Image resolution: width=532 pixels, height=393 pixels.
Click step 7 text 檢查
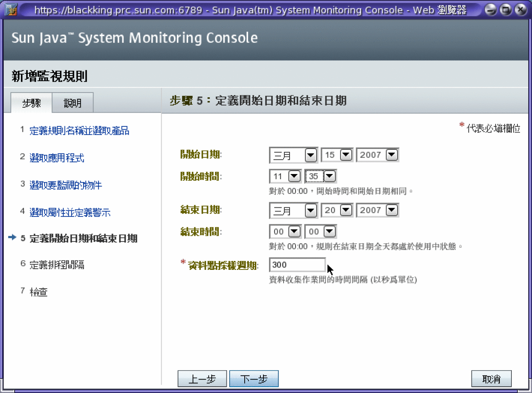point(39,292)
